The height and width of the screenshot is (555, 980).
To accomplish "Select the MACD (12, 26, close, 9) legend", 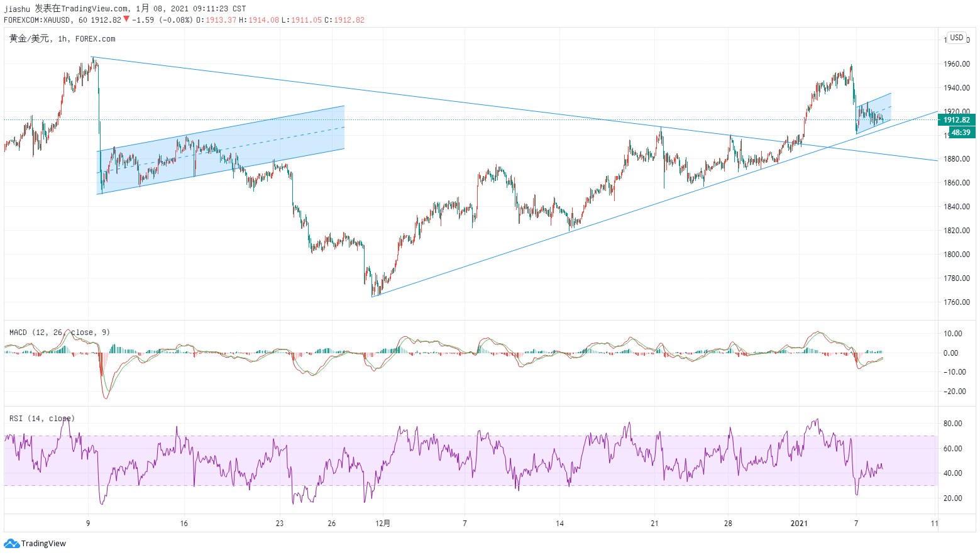I will (60, 332).
